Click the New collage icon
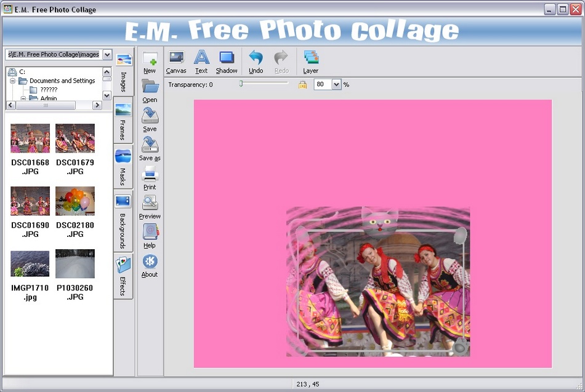Viewport: 585px width, 392px height. pyautogui.click(x=150, y=58)
